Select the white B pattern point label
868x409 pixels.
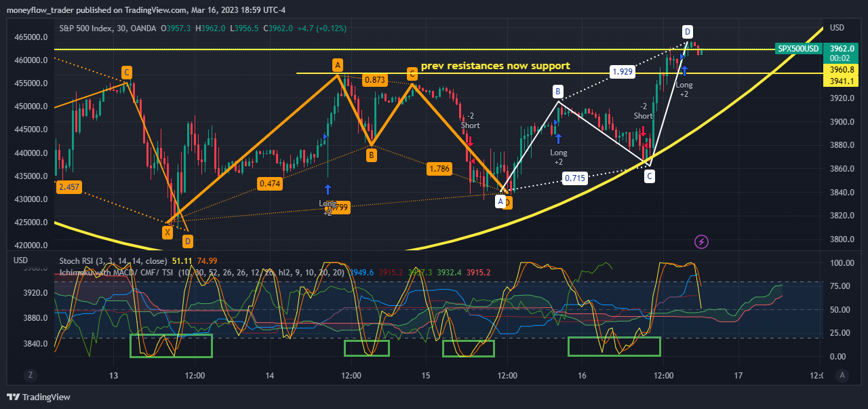(x=558, y=91)
